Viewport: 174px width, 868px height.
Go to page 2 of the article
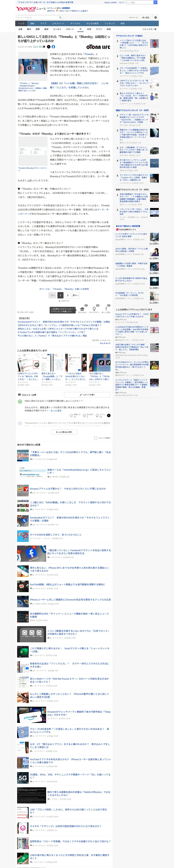pyautogui.click(x=68, y=295)
